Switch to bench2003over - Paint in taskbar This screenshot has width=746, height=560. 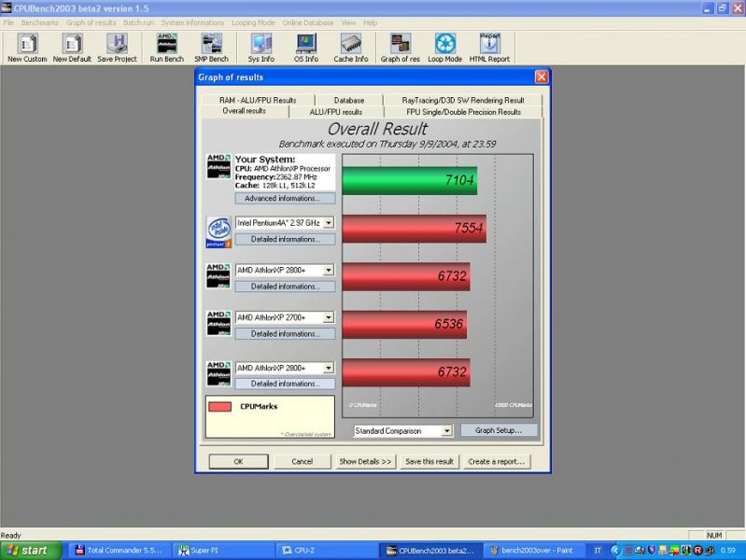pos(533,551)
